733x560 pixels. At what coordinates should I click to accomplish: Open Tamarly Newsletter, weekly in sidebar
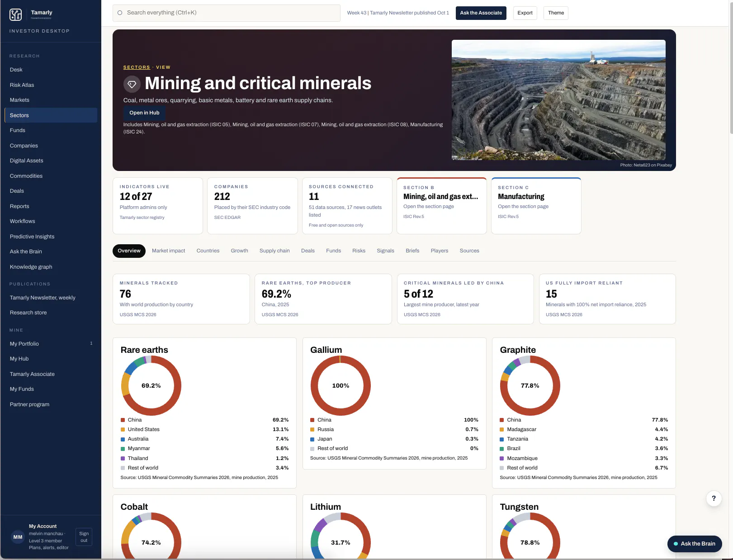[x=51, y=298]
